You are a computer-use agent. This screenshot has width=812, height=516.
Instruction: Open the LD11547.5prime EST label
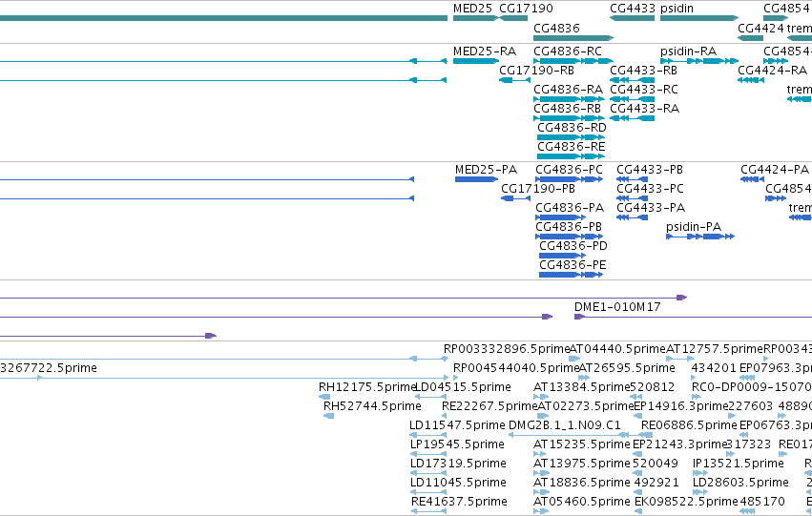[457, 426]
